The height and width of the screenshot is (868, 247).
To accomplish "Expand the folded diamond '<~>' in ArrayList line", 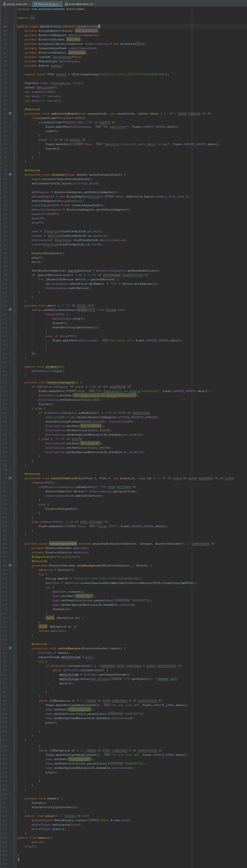I will tap(139, 44).
